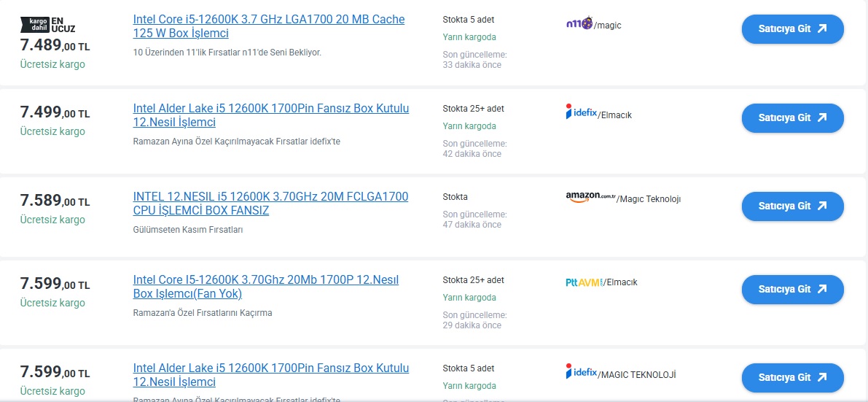Click the 'kargo dahil EN UCUZ' badge

tap(48, 24)
